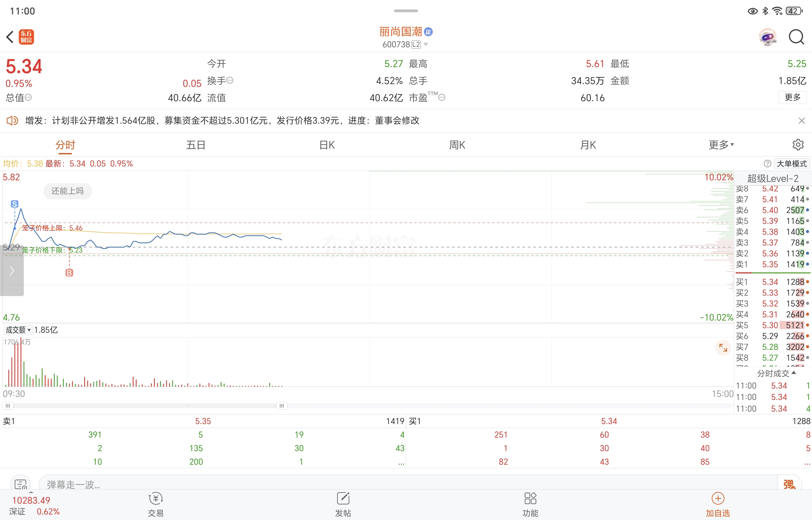
Task: Select 卖1 row at 5.35 in order book
Action: pos(772,264)
